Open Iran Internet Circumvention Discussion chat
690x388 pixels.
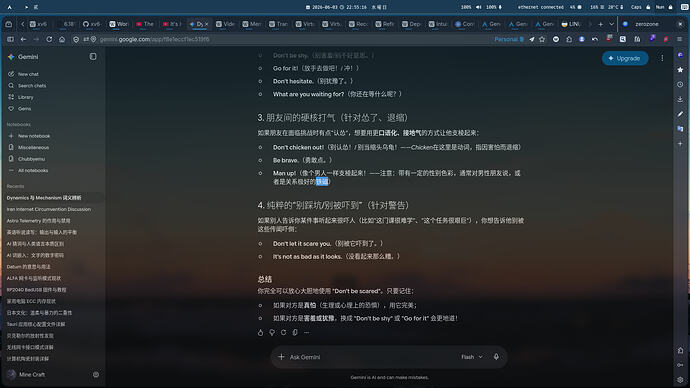[x=49, y=209]
